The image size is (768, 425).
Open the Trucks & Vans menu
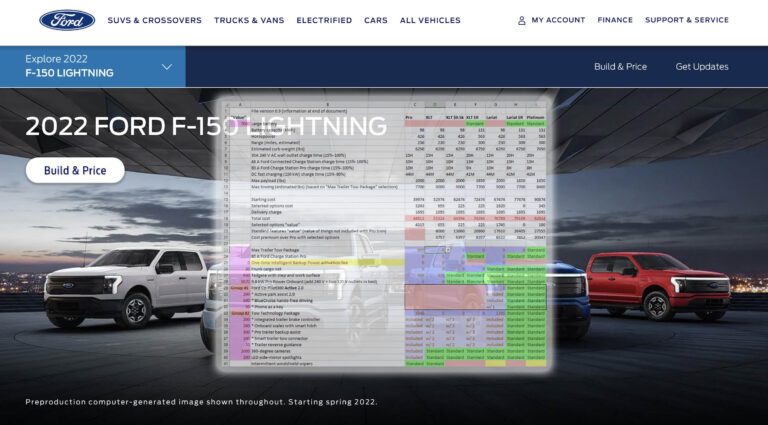click(249, 20)
